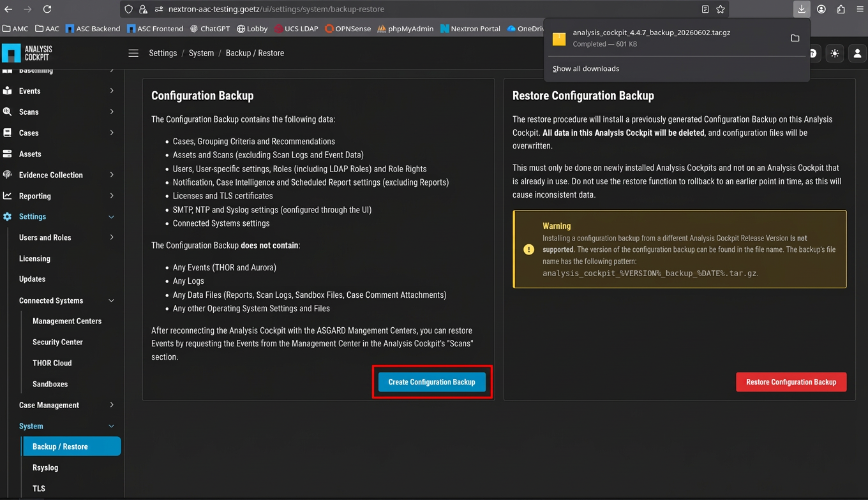This screenshot has width=868, height=500.
Task: Click the Cases sidebar icon
Action: click(8, 133)
